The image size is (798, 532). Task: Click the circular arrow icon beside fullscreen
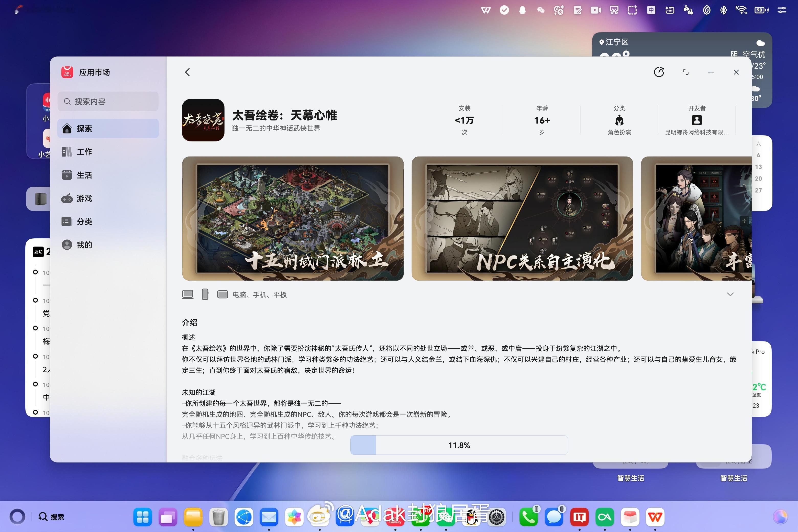click(659, 72)
